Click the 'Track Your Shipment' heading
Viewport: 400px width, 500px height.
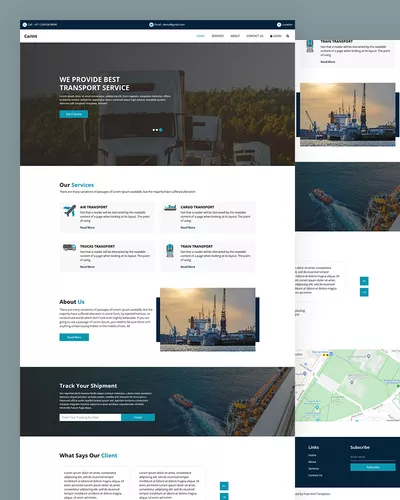pyautogui.click(x=88, y=386)
